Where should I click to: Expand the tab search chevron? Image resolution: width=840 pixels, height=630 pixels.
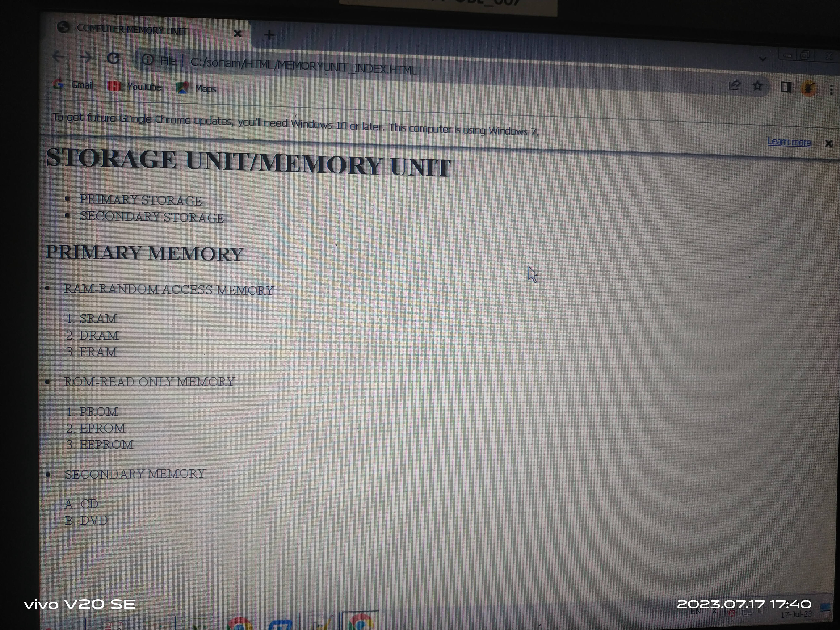762,59
